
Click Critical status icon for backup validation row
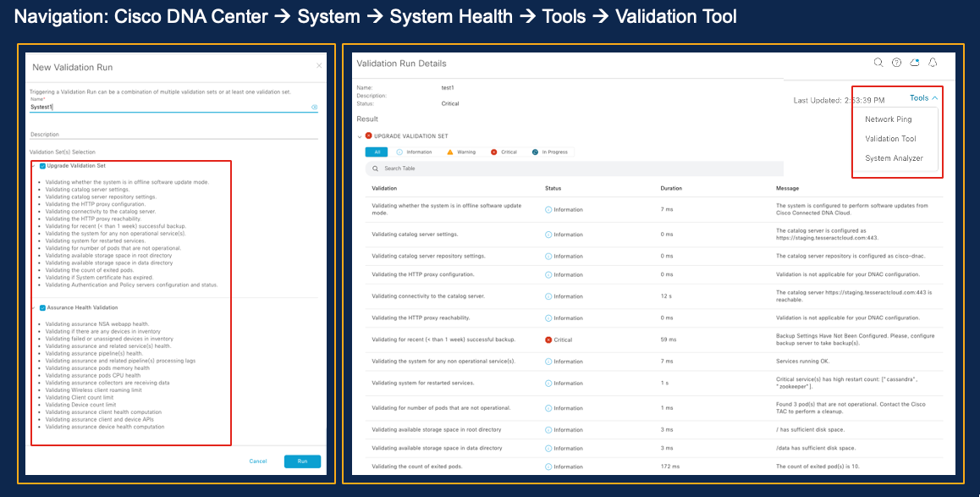click(548, 340)
